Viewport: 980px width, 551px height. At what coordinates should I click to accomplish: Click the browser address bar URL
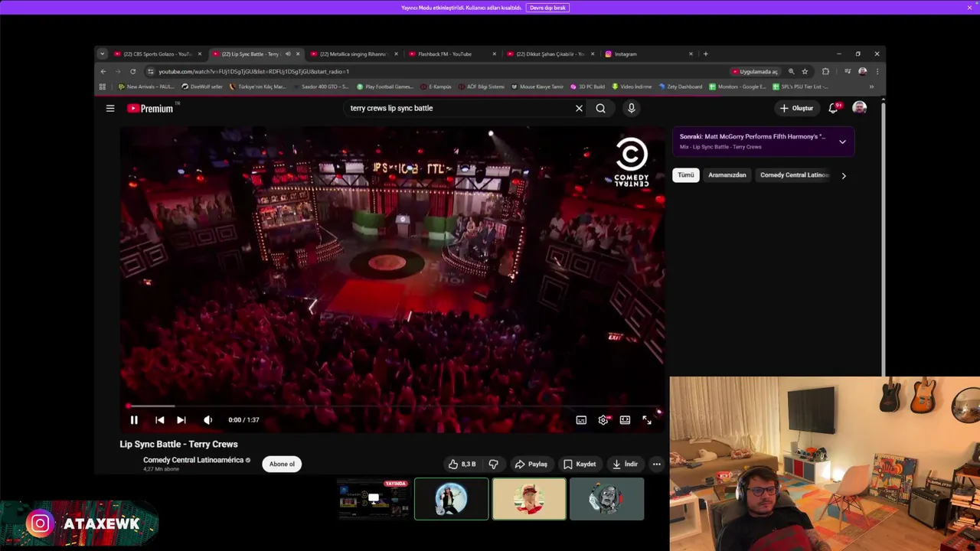point(253,71)
